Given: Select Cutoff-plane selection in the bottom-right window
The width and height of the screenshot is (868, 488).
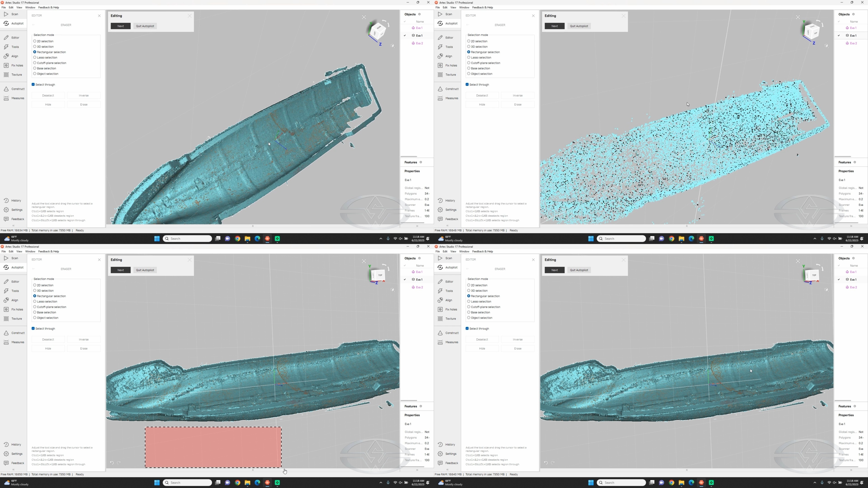Looking at the screenshot, I should [483, 307].
